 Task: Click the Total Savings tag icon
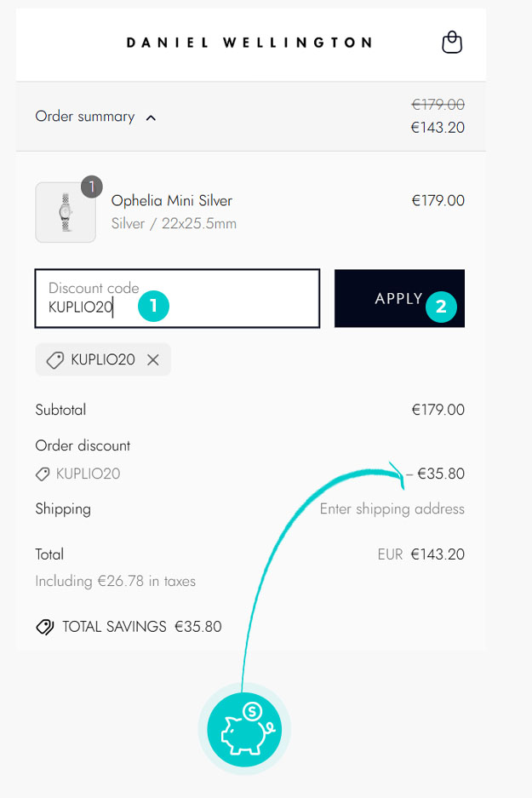coord(44,627)
